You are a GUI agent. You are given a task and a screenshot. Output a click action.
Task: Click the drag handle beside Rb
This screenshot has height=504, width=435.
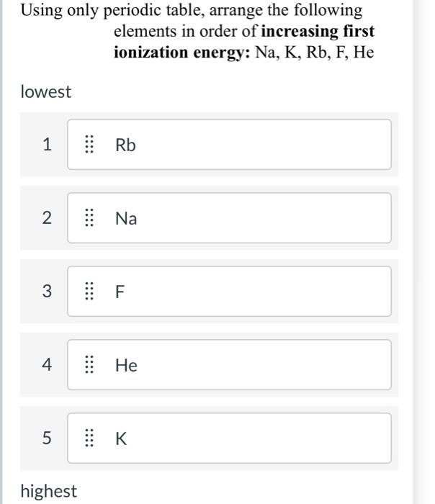pyautogui.click(x=89, y=144)
